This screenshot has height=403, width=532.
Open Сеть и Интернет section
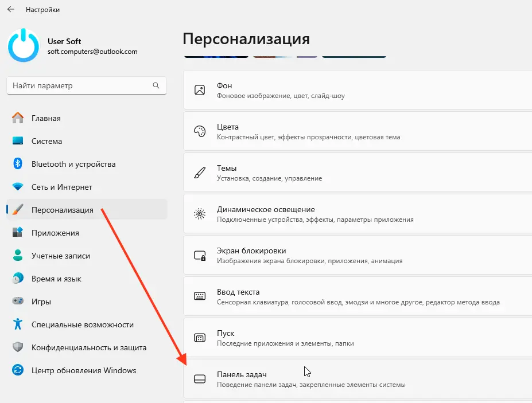point(87,187)
